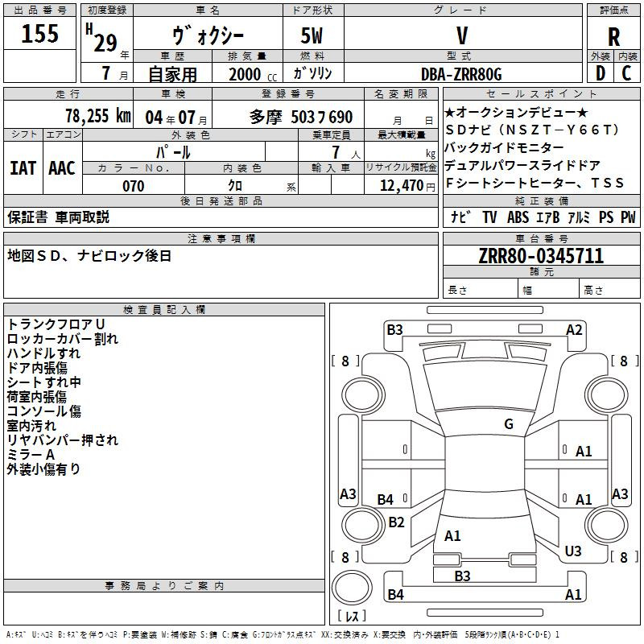Select the fuel type ガソリン
Viewport: 644px width, 644px height.
tap(312, 73)
